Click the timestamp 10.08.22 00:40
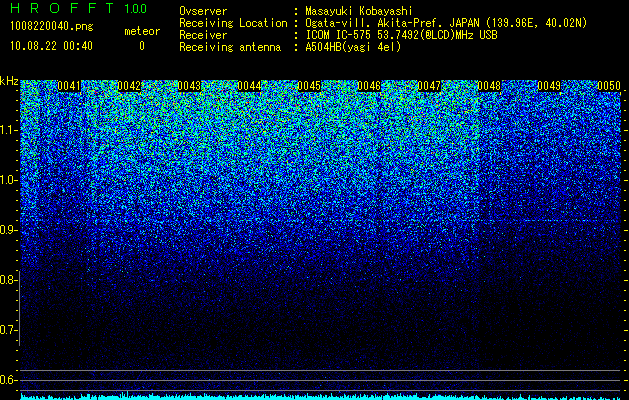The image size is (629, 400). [x=51, y=46]
